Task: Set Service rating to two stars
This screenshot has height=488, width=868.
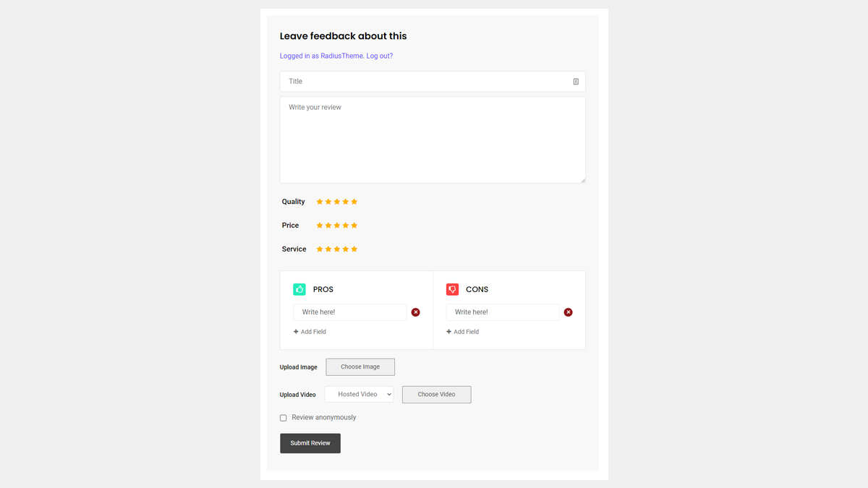Action: pyautogui.click(x=328, y=249)
